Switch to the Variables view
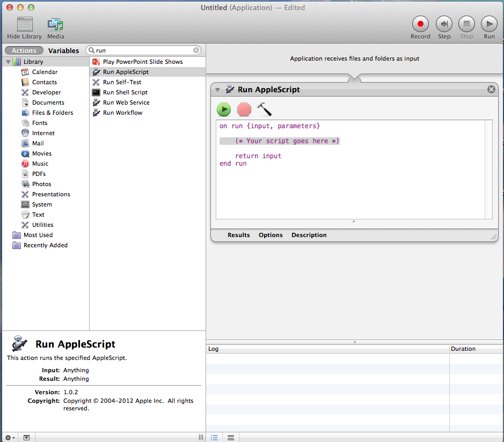 [63, 50]
